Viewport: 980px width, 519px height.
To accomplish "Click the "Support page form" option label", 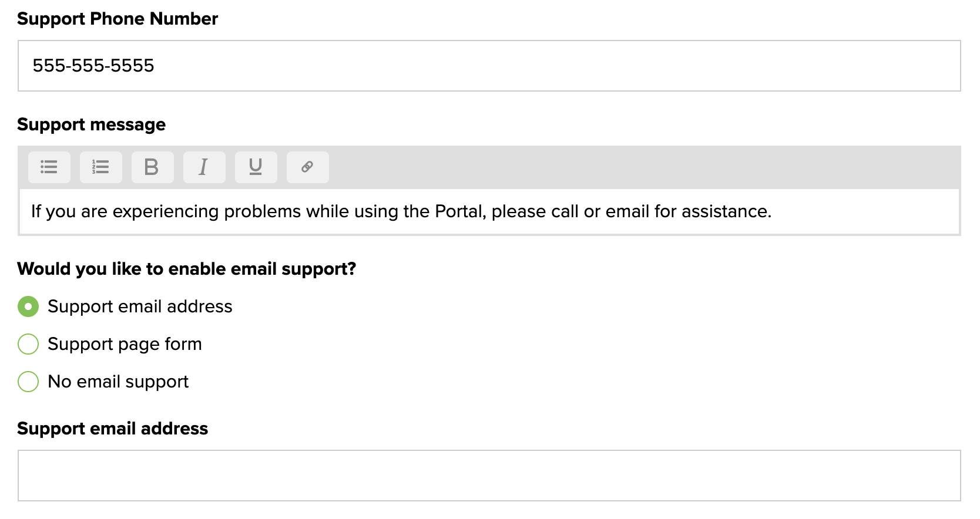I will pyautogui.click(x=125, y=344).
